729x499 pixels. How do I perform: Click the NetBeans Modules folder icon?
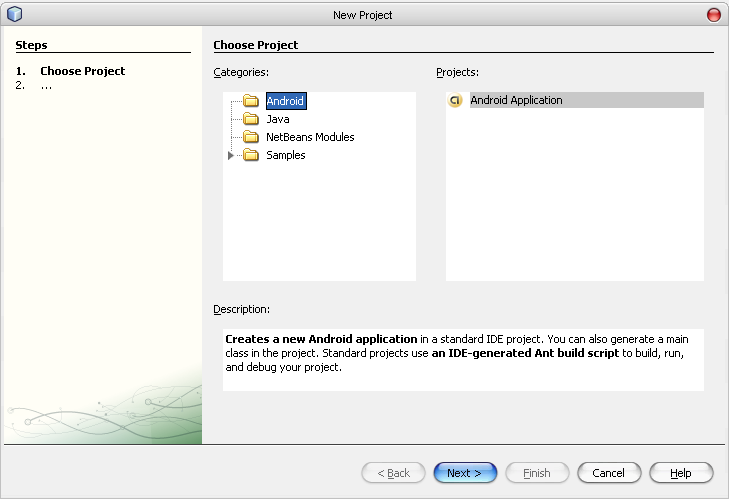pos(251,137)
